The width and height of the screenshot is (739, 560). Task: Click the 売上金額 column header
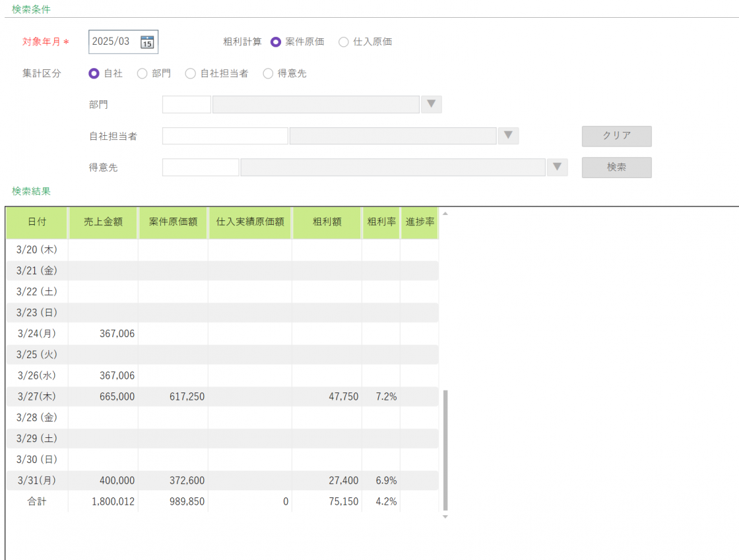tap(104, 222)
